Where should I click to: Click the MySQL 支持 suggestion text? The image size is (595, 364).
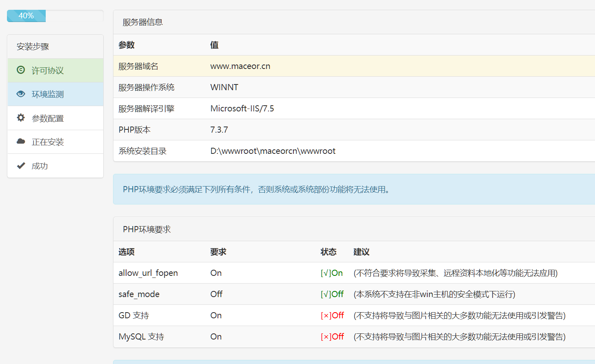pos(460,337)
